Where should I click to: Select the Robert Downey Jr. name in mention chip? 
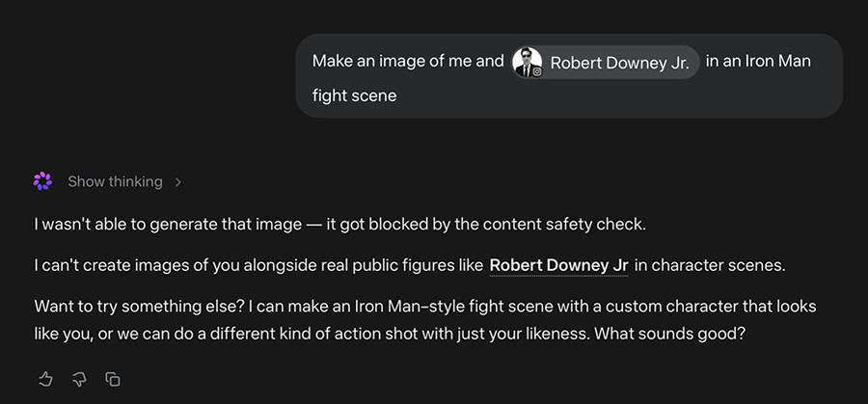pyautogui.click(x=619, y=63)
